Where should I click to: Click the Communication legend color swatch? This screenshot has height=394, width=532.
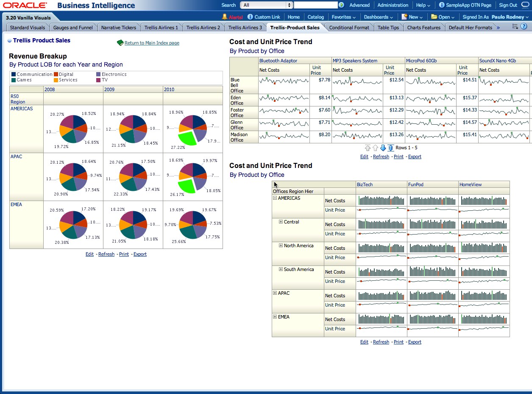tap(14, 74)
